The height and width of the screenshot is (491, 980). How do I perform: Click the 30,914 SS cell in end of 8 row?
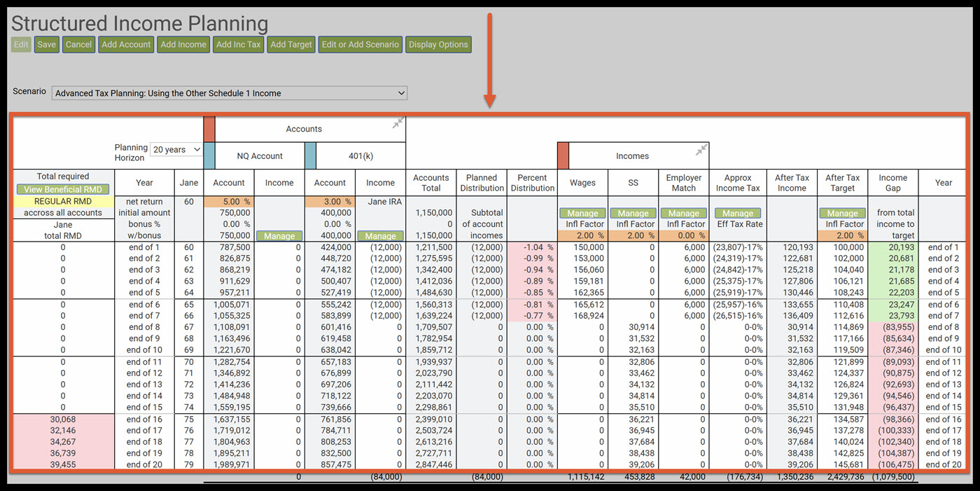click(x=633, y=327)
